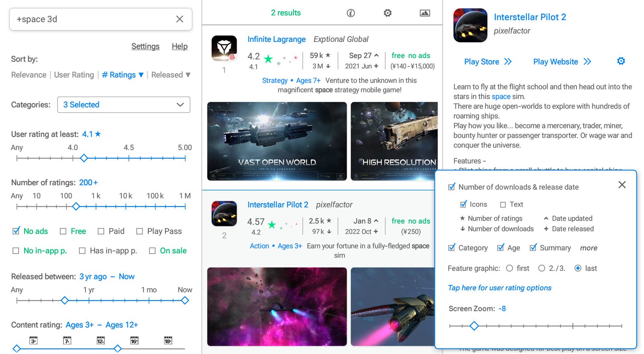Uncheck the No ads filter
The image size is (644, 354).
[17, 231]
